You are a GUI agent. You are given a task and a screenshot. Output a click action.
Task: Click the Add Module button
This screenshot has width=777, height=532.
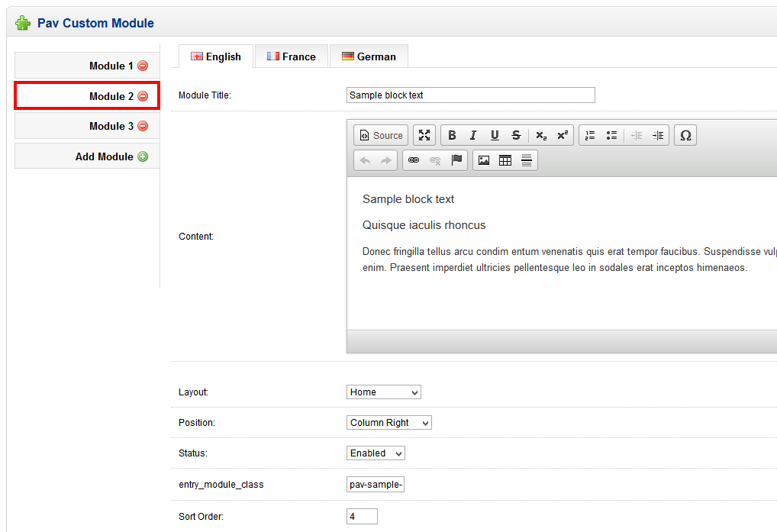[111, 156]
